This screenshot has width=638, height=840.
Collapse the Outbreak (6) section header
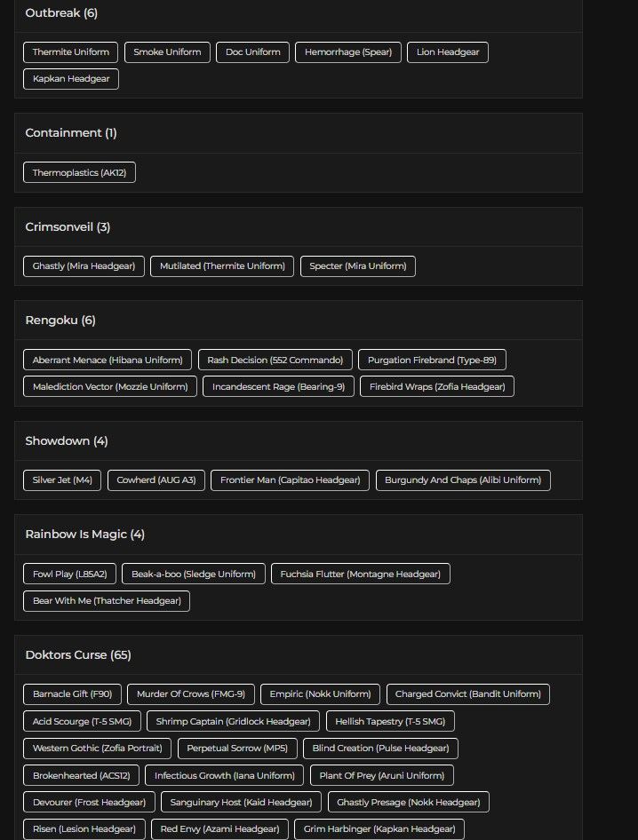pyautogui.click(x=62, y=13)
